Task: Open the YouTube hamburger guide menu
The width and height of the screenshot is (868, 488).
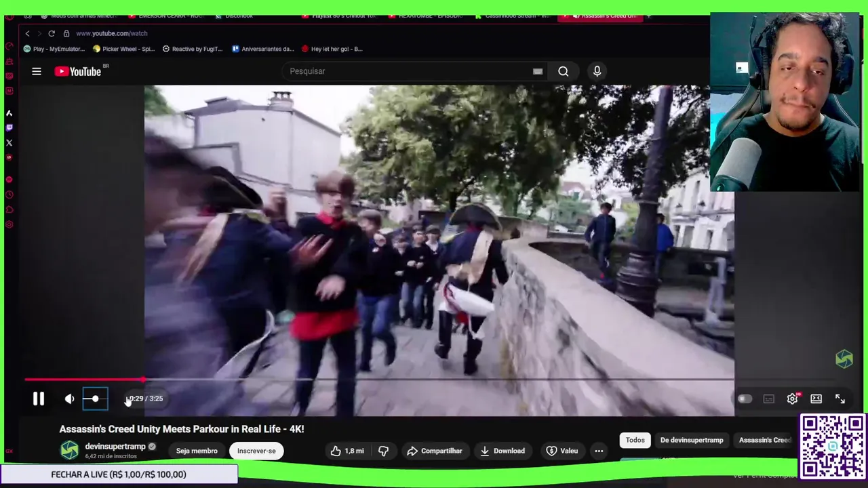Action: 37,71
